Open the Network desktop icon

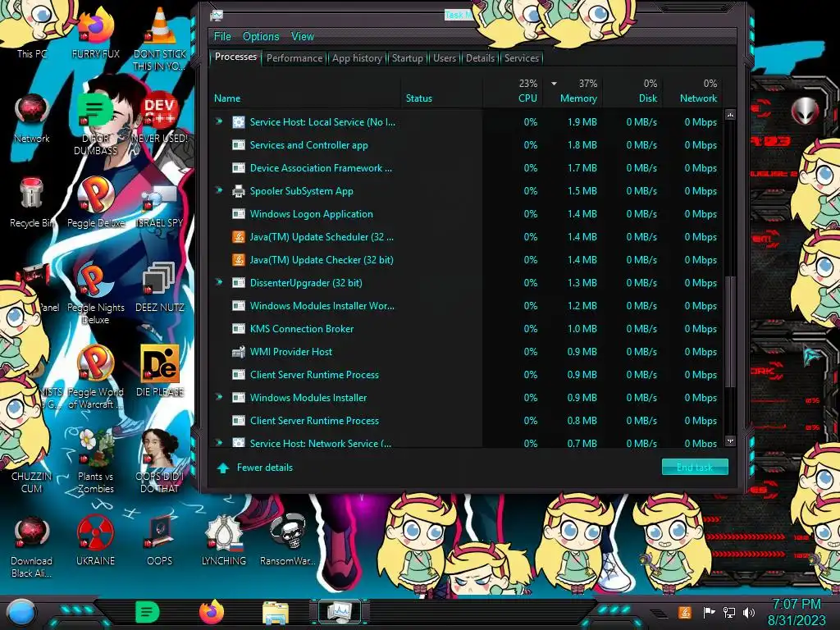[32, 119]
